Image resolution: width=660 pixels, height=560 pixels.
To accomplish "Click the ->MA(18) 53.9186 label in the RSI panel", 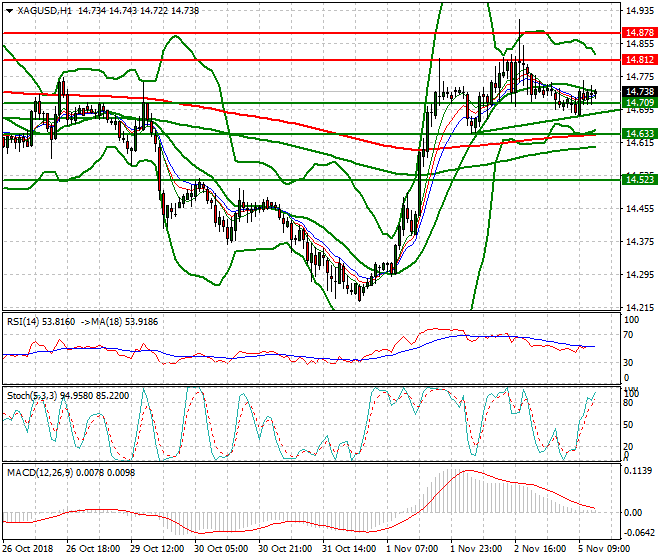I will click(x=119, y=322).
